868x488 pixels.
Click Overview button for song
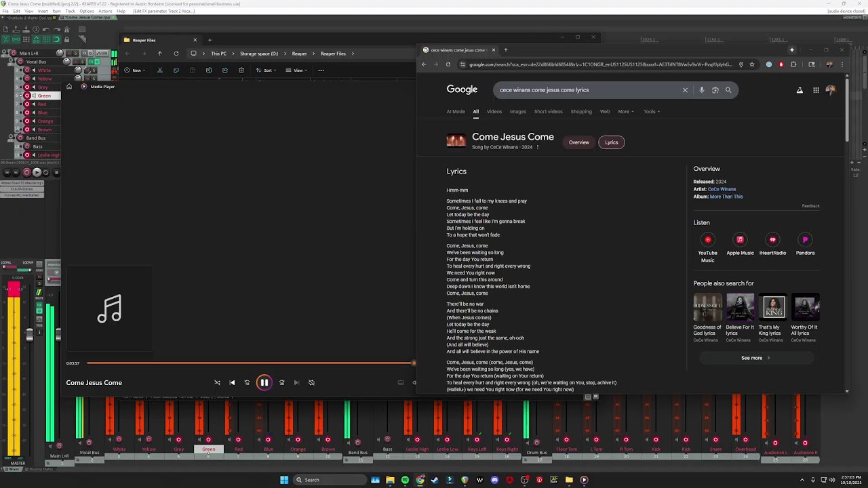tap(578, 142)
